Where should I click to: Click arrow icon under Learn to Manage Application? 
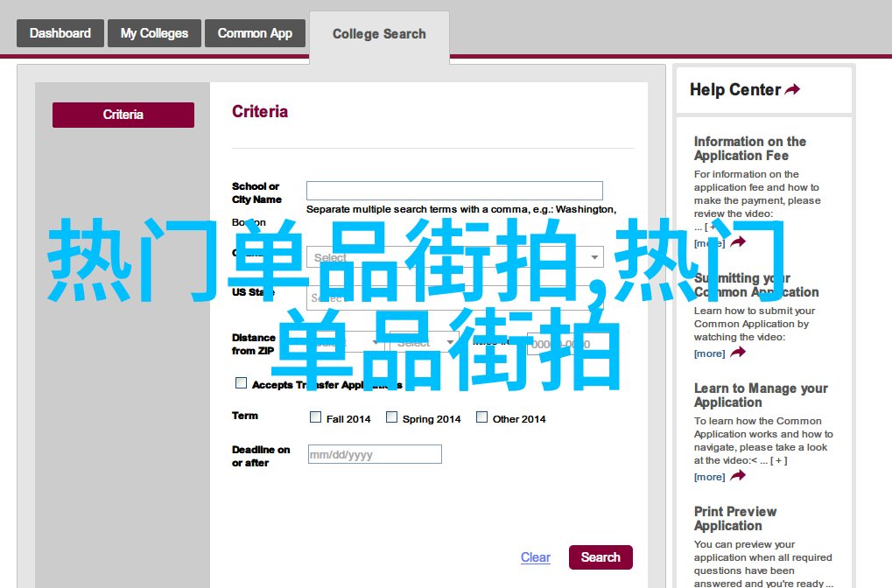click(738, 476)
